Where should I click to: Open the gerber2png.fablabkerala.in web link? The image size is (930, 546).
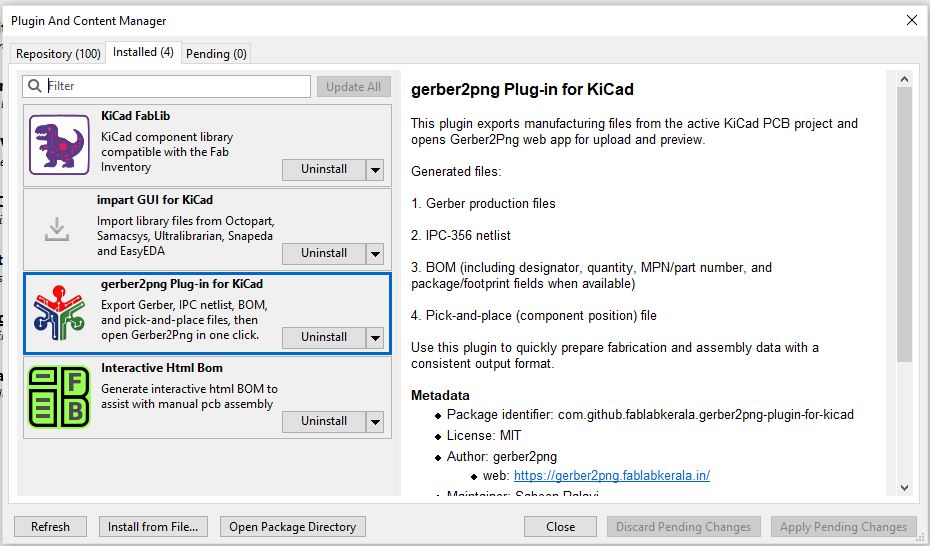coord(611,476)
